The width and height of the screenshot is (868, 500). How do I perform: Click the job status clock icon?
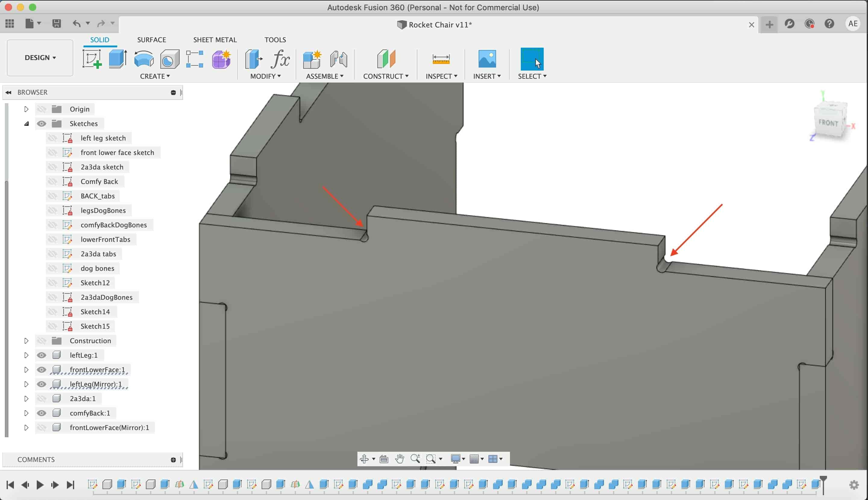[x=809, y=24]
